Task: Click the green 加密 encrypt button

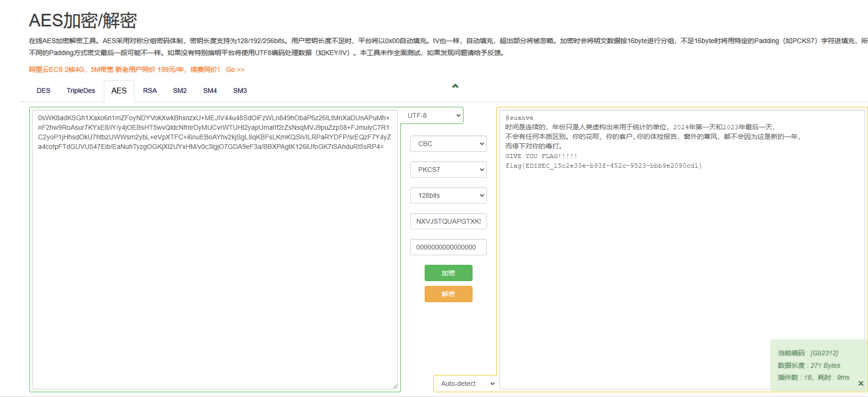Action: 448,273
